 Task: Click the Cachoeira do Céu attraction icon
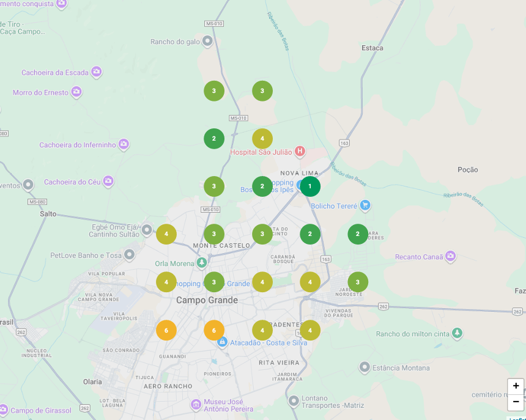point(108,181)
